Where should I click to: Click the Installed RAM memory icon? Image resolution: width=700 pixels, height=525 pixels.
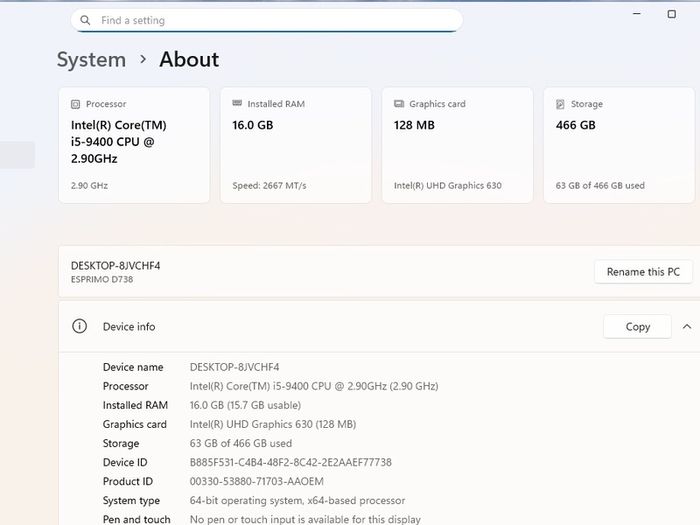237,104
